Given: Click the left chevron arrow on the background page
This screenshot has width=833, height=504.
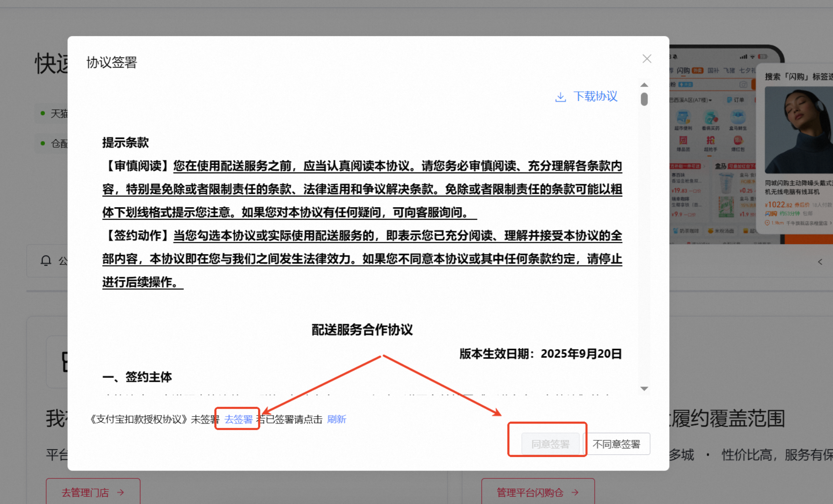Looking at the screenshot, I should coord(820,262).
